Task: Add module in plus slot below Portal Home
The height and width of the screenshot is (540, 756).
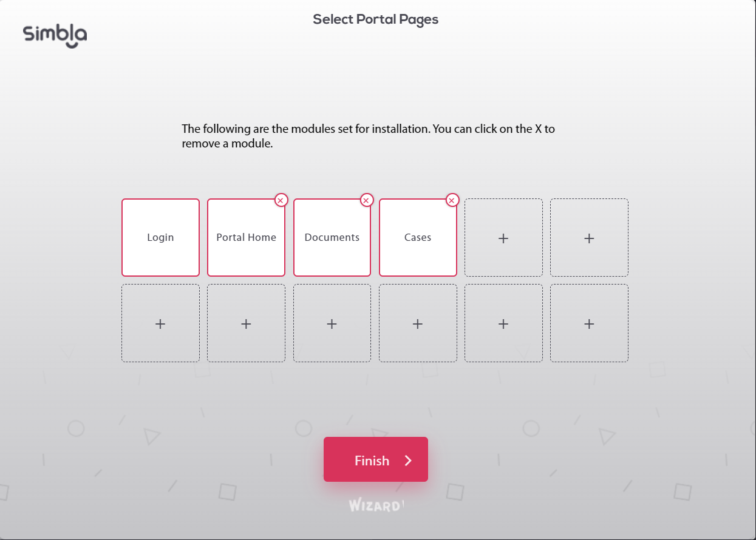Action: pyautogui.click(x=246, y=323)
